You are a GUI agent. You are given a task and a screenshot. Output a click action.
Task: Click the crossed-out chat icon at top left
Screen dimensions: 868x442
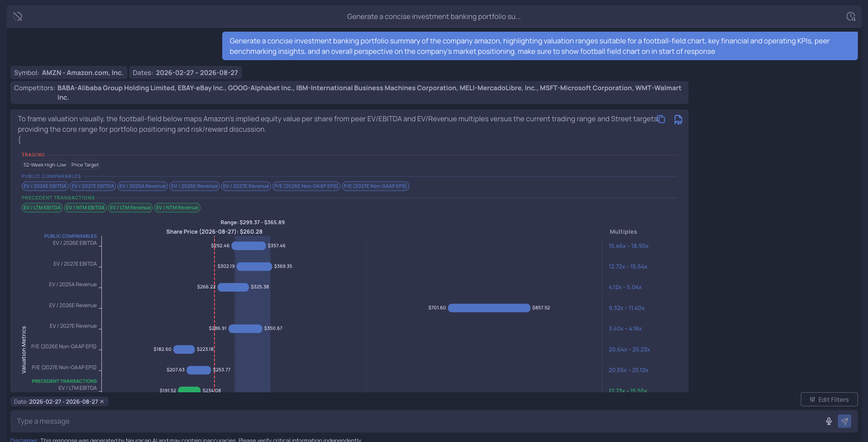tap(17, 16)
